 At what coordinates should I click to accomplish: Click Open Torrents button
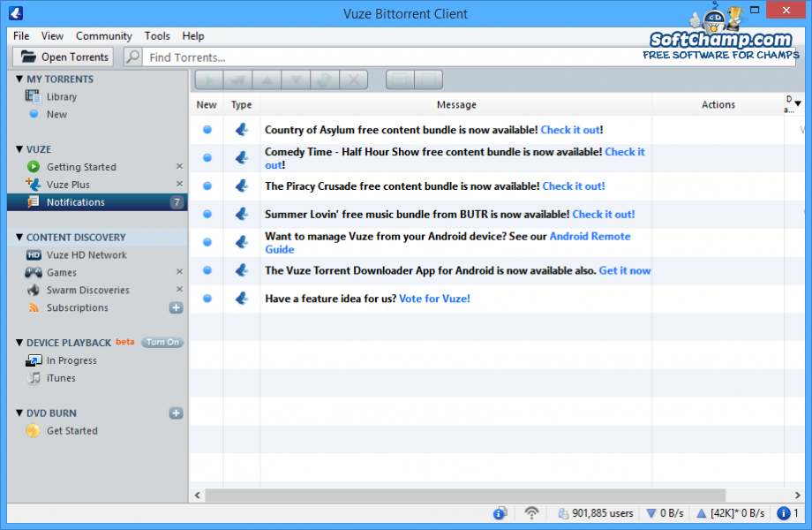click(64, 57)
